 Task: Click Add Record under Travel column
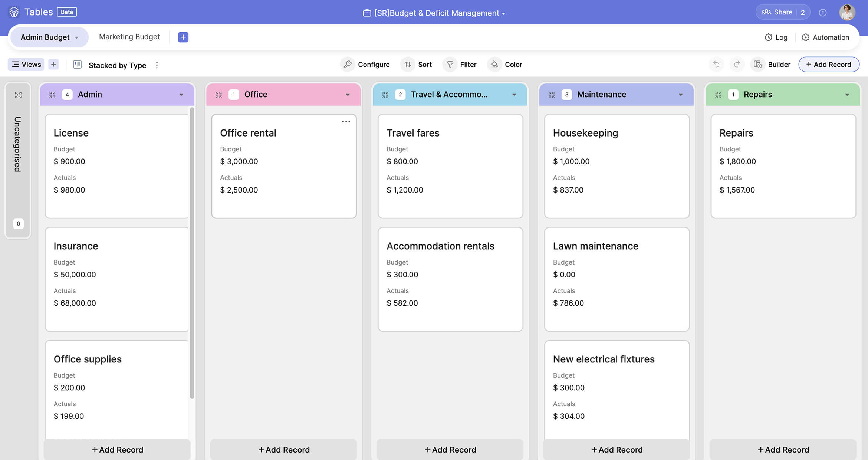pyautogui.click(x=450, y=450)
